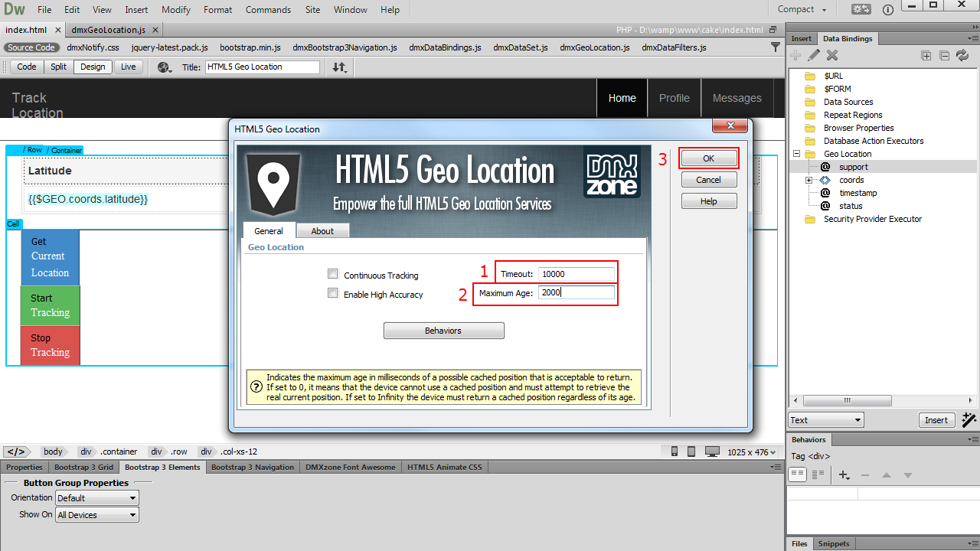Click the preview in browser globe icon
The width and height of the screenshot is (980, 551).
(165, 67)
